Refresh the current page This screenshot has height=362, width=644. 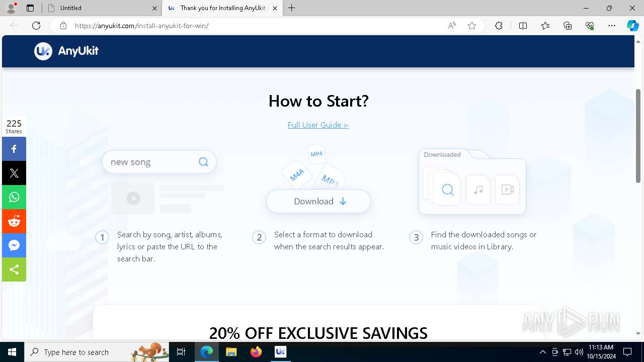click(36, 26)
